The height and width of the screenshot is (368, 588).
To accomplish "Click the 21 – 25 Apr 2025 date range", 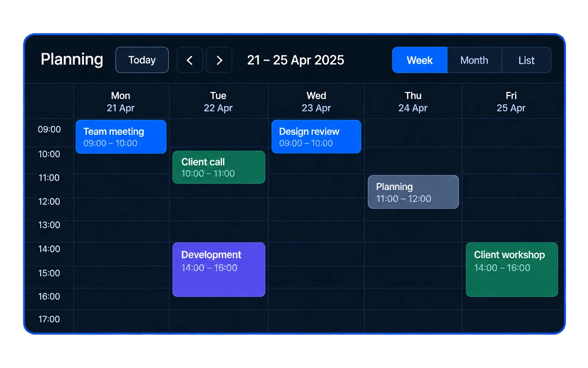I will click(295, 60).
